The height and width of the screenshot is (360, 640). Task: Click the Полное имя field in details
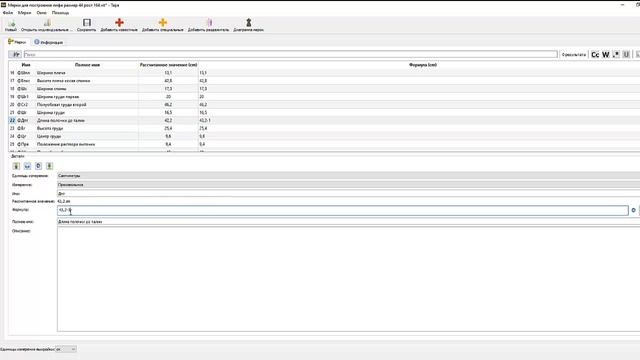pos(349,222)
